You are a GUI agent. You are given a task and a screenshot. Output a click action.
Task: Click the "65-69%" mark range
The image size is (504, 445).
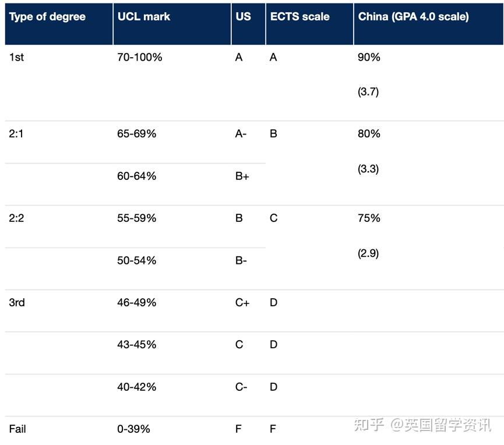[137, 133]
